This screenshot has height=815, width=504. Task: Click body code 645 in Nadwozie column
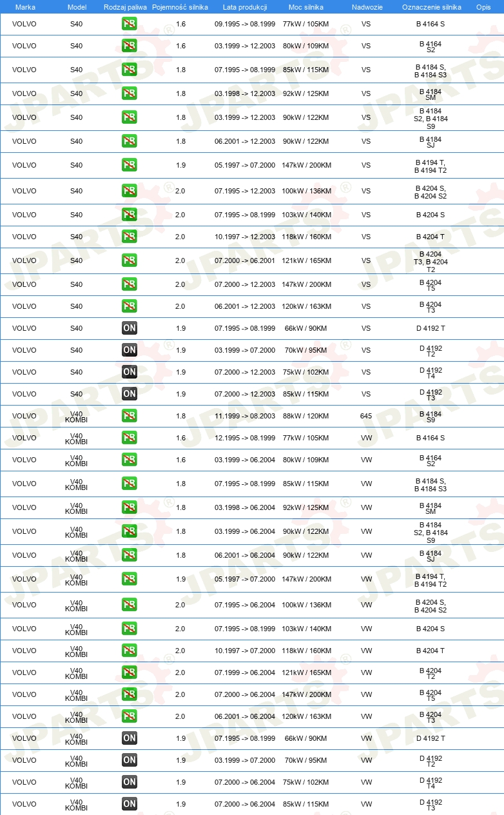click(x=366, y=416)
